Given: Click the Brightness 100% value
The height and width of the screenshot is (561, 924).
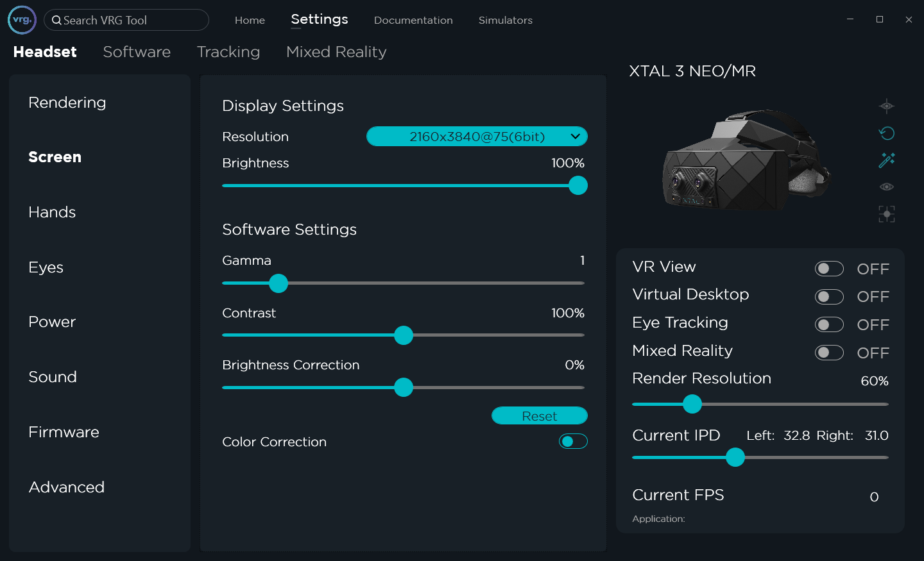Looking at the screenshot, I should point(568,163).
